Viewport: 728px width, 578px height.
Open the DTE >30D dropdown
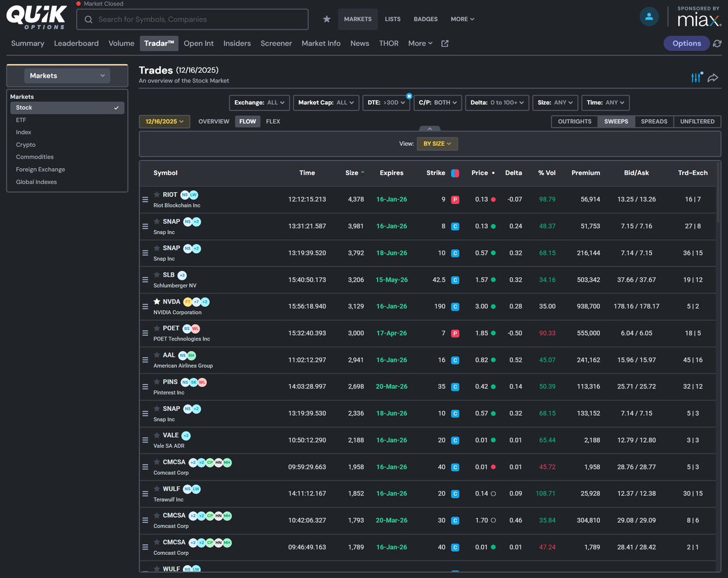(386, 103)
